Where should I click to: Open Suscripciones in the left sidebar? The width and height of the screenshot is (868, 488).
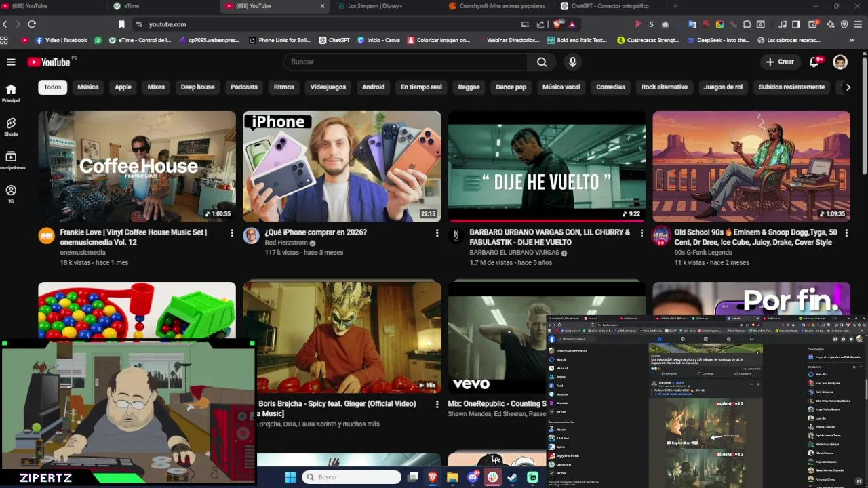11,161
